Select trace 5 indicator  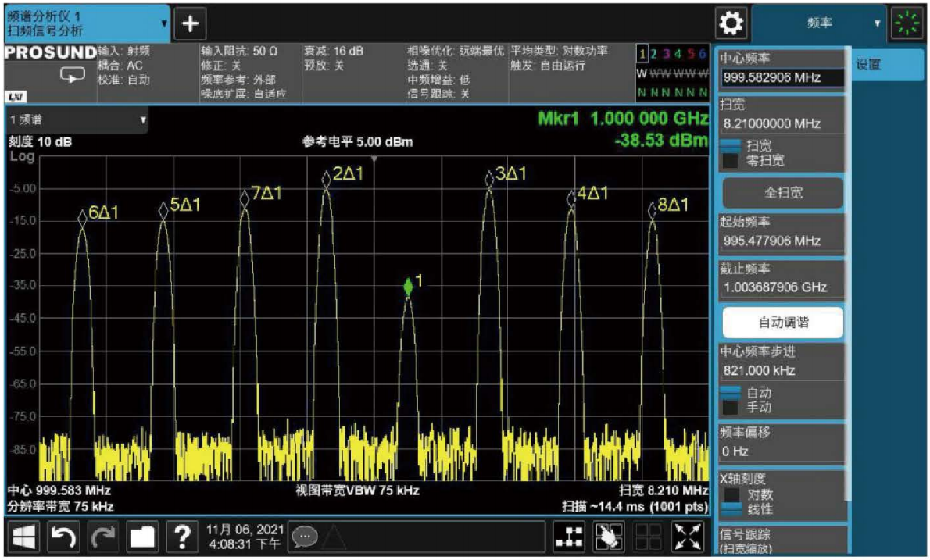(x=690, y=54)
